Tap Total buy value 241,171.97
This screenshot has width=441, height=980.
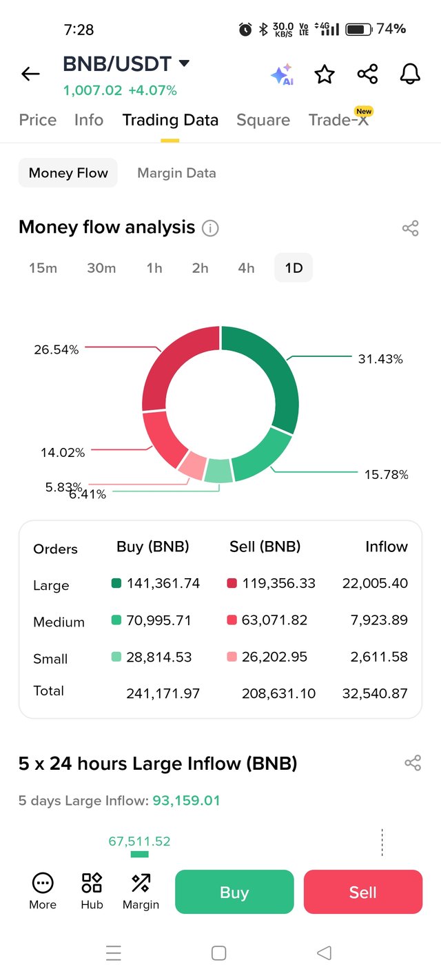click(163, 693)
